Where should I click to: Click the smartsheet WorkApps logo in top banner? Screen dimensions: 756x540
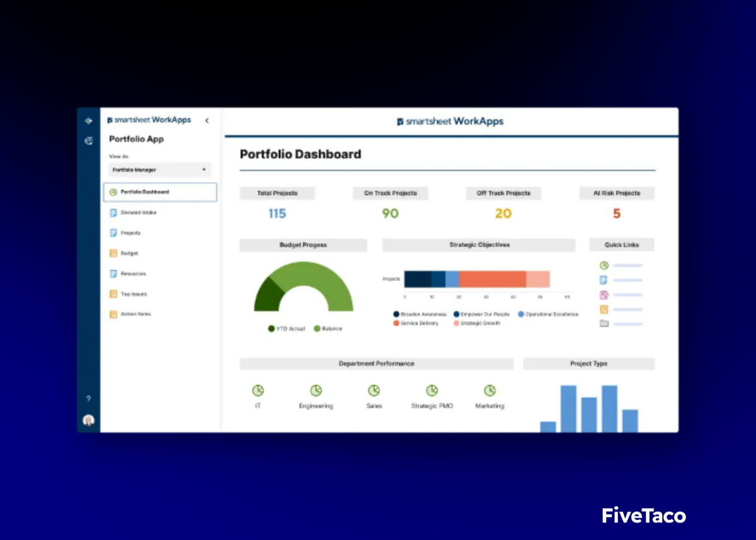[450, 121]
